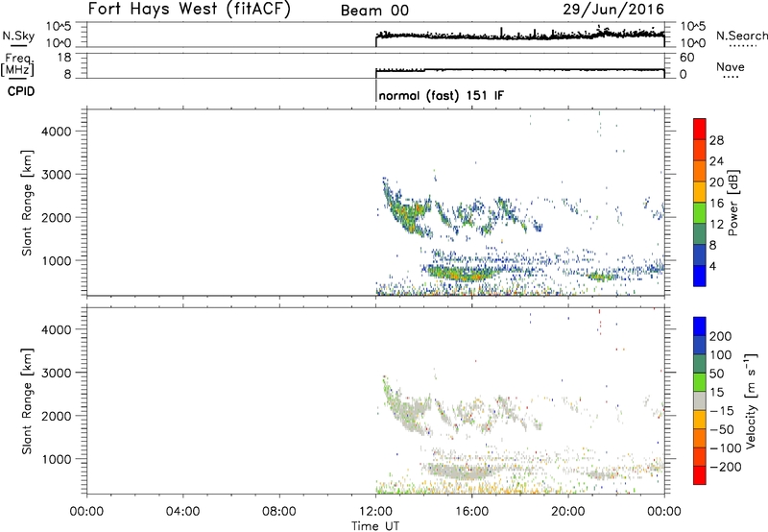
Task: Click the '16' label on Power scale
Action: click(716, 204)
